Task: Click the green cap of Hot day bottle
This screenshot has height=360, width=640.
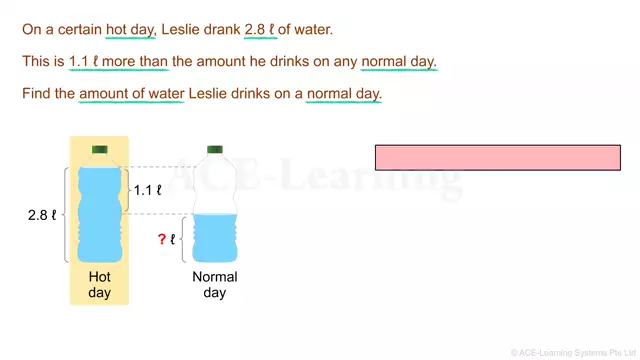Action: click(100, 149)
